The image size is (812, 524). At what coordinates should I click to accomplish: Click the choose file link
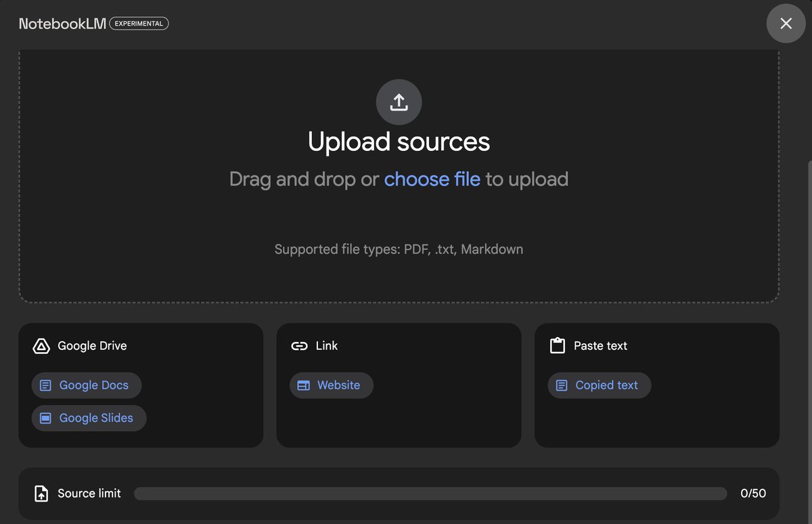click(432, 179)
